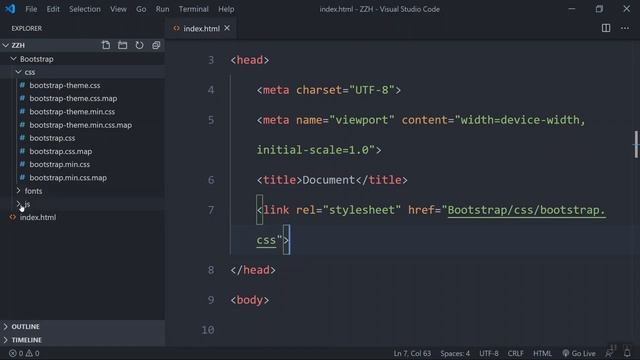640x360 pixels.
Task: Open the Go menu
Action: 141,9
